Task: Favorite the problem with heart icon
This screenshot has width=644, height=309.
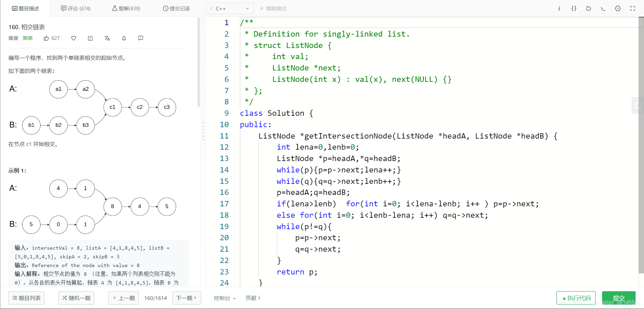Action: (x=74, y=38)
